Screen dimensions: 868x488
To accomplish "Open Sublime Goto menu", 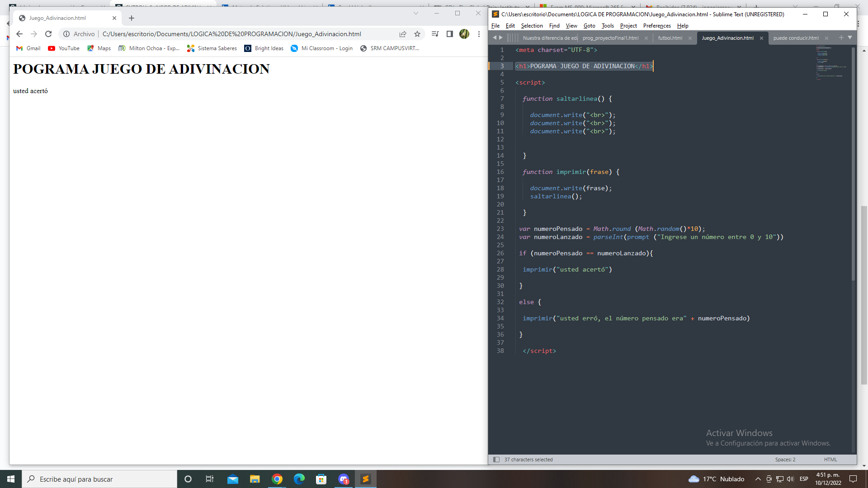I will click(x=589, y=26).
